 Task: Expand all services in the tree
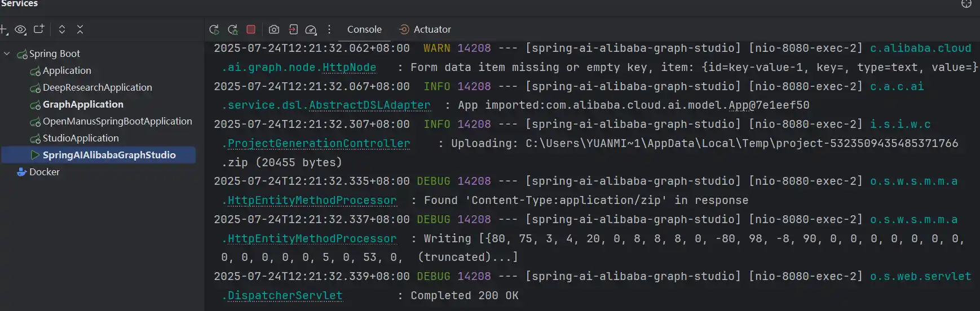62,29
